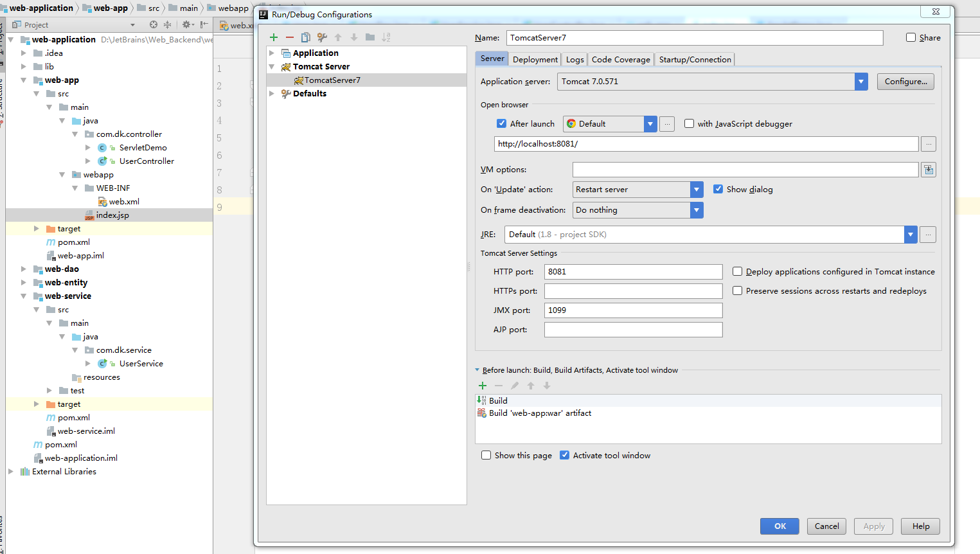Expand VM options field editor icon
The image size is (980, 554).
[x=929, y=170]
